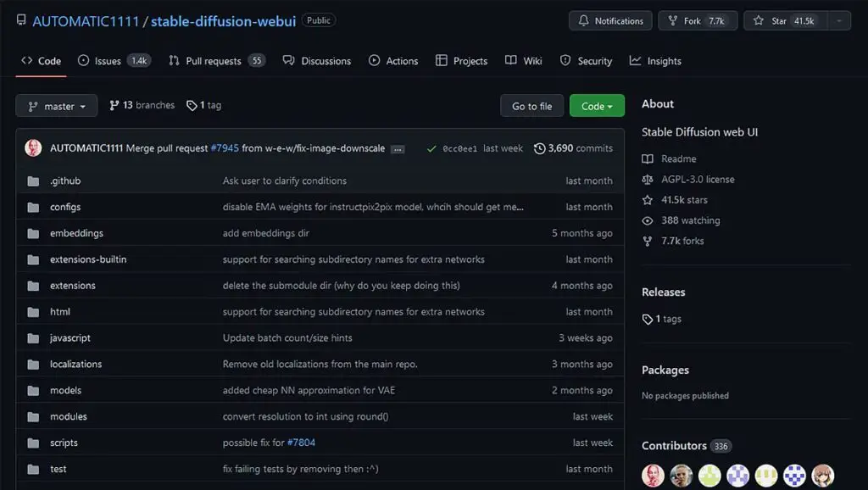Open the Issues tab
The width and height of the screenshot is (868, 490).
[114, 61]
